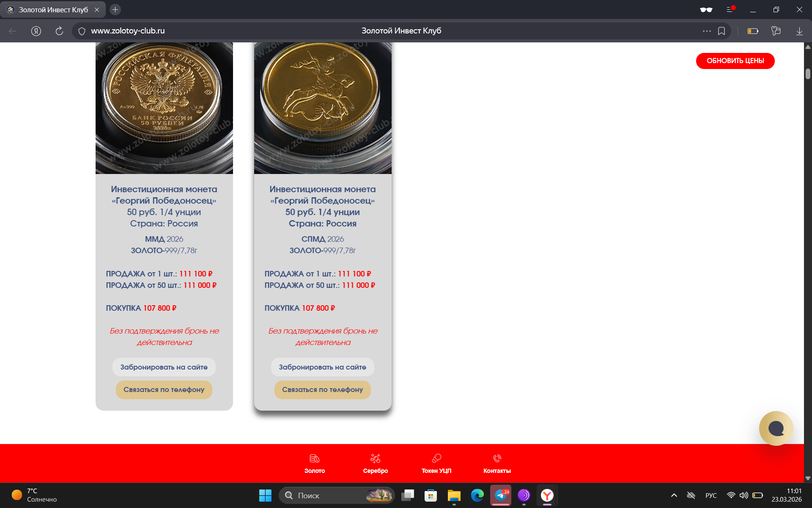Book the ММД coin on the site

[164, 367]
